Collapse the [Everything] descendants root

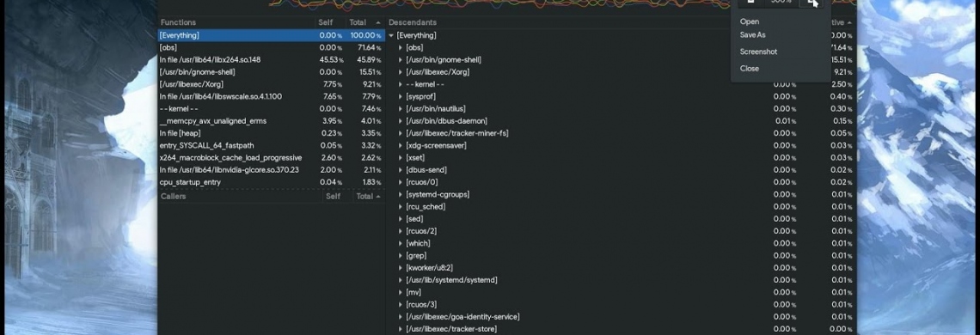pyautogui.click(x=391, y=35)
